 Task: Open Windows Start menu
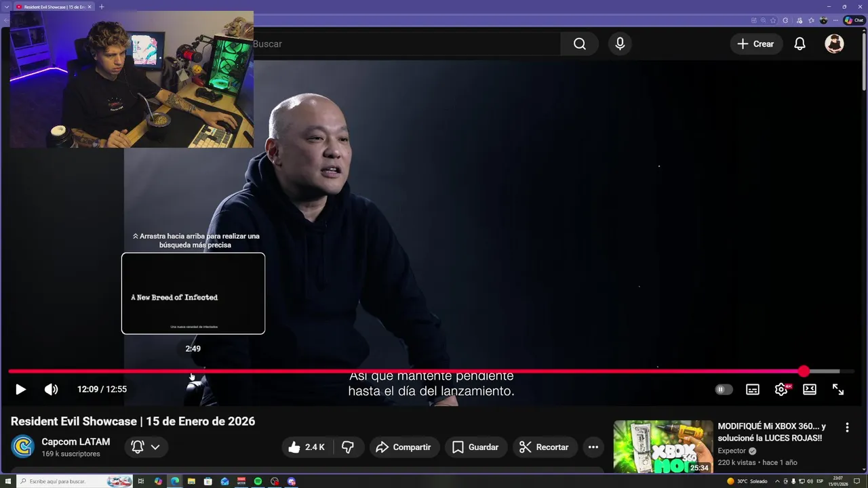coord(7,481)
